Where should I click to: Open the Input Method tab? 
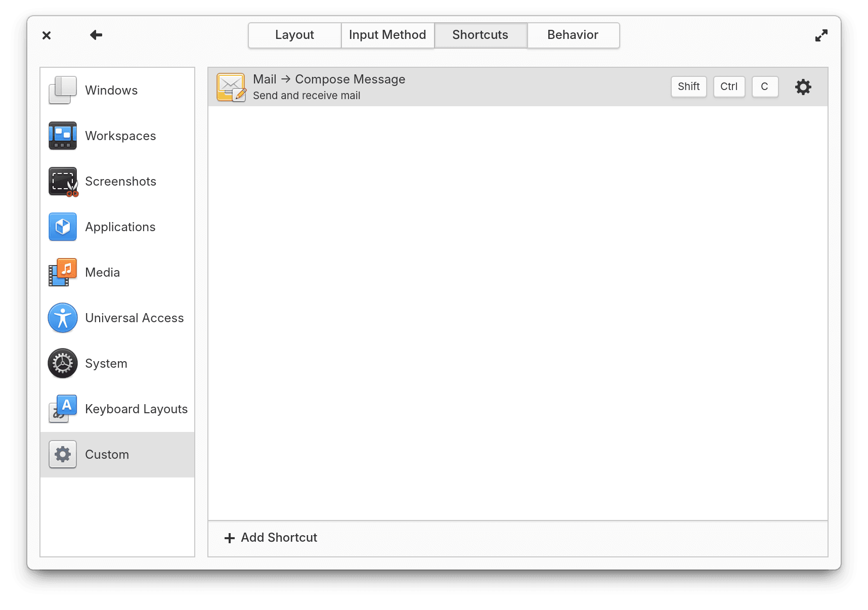[x=387, y=35]
